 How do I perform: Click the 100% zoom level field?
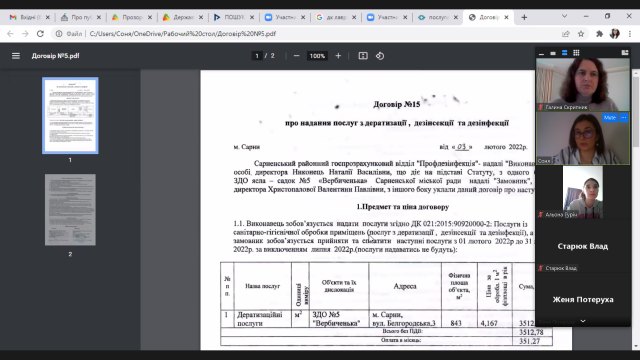point(317,56)
